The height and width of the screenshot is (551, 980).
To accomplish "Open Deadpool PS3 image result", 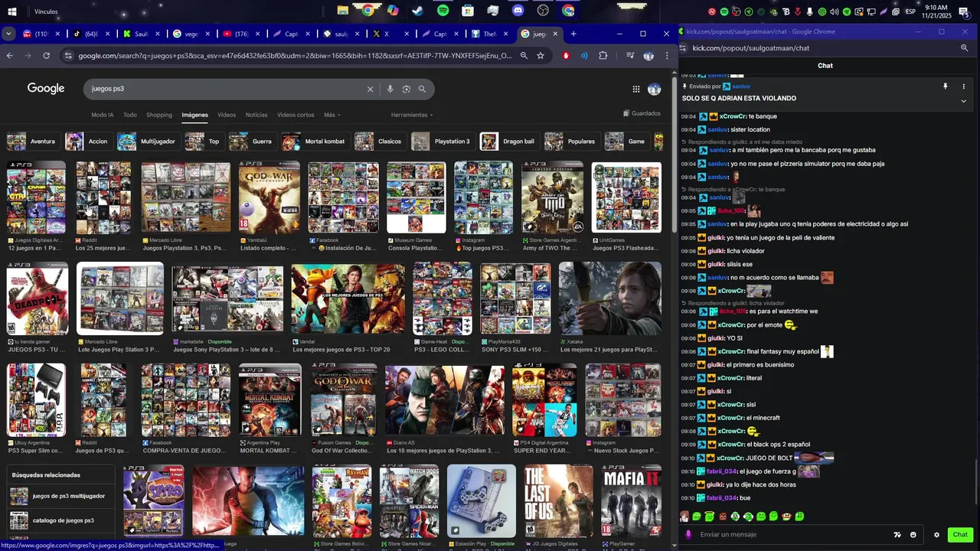I will tap(37, 298).
